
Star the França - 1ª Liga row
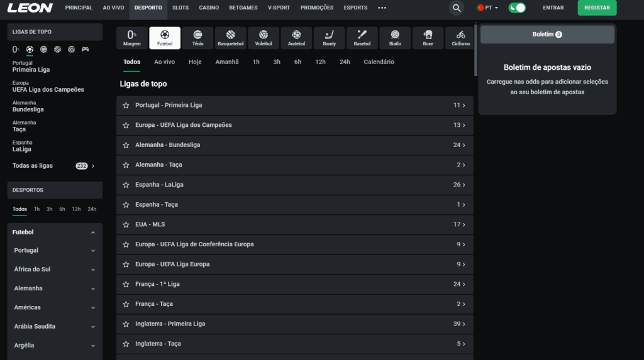(x=126, y=285)
